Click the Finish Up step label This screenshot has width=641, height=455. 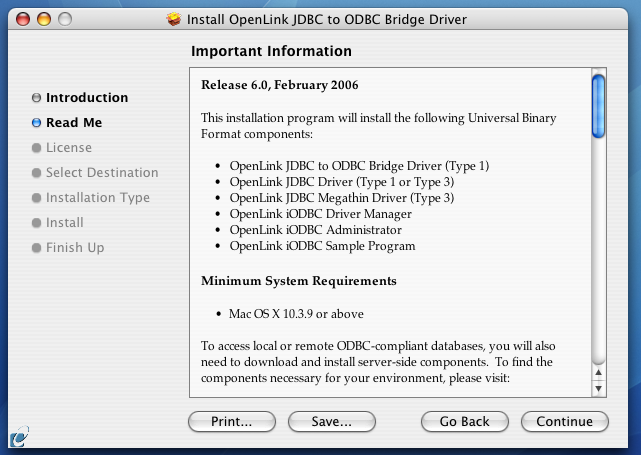pos(75,247)
